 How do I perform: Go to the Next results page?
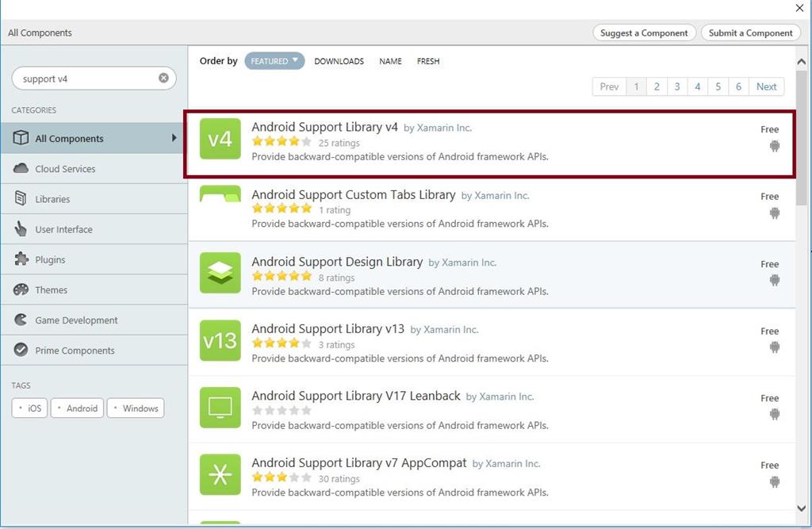click(x=767, y=86)
